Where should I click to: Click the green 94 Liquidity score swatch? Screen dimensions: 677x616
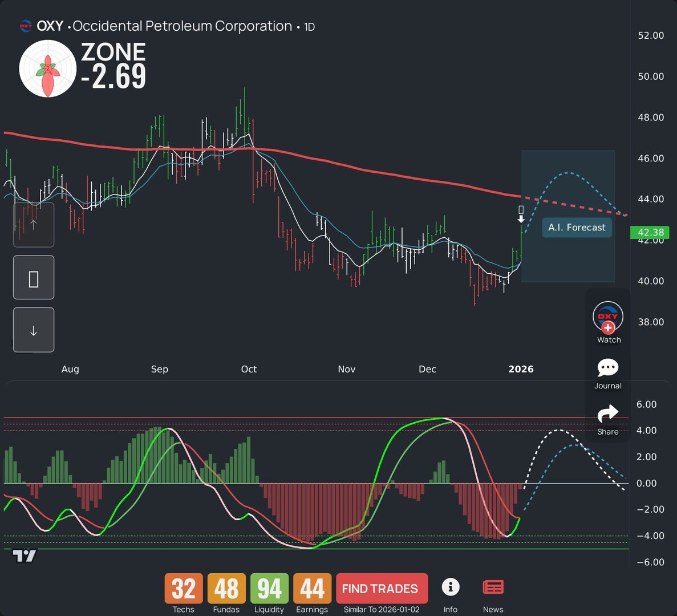coord(269,589)
